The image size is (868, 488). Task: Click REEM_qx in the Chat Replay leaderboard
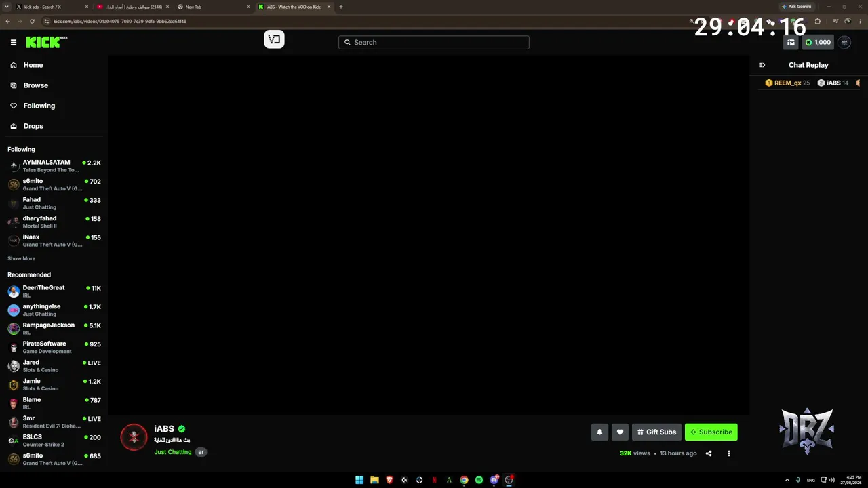pos(787,83)
